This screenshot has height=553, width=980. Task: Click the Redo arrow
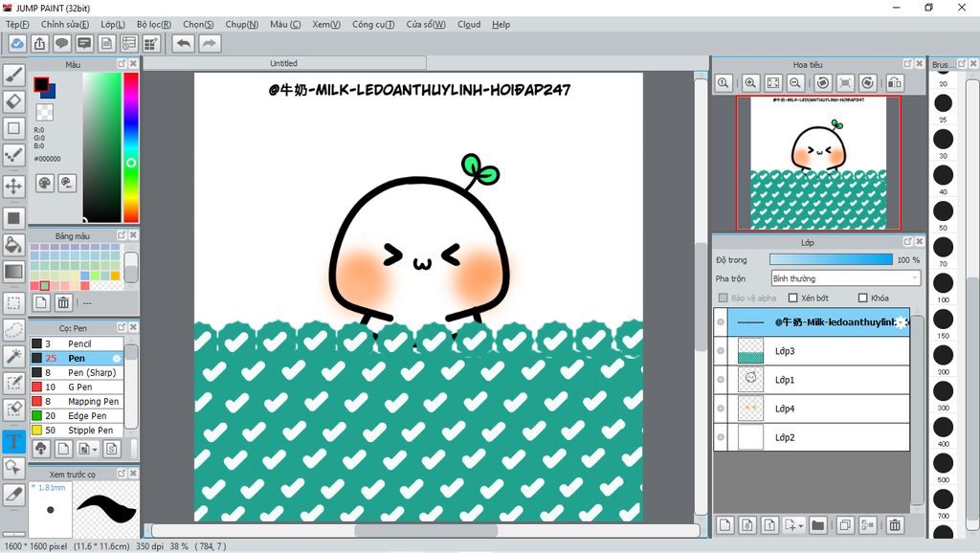point(210,44)
